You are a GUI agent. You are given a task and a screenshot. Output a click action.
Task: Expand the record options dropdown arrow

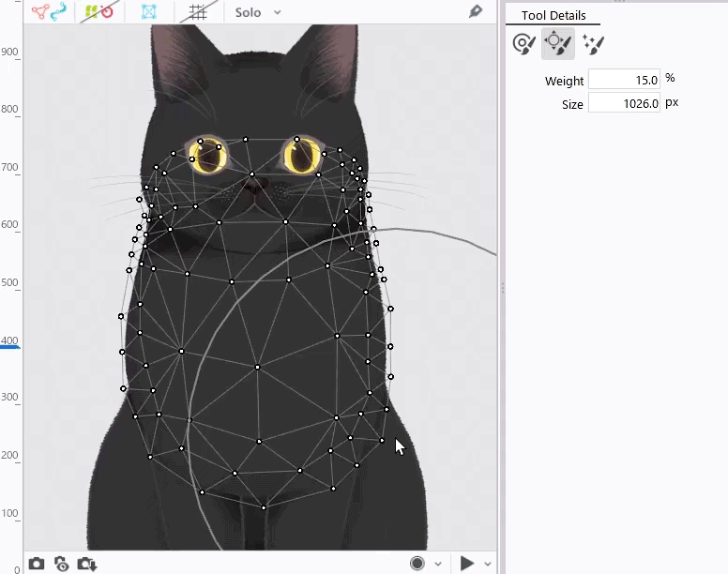point(437,564)
